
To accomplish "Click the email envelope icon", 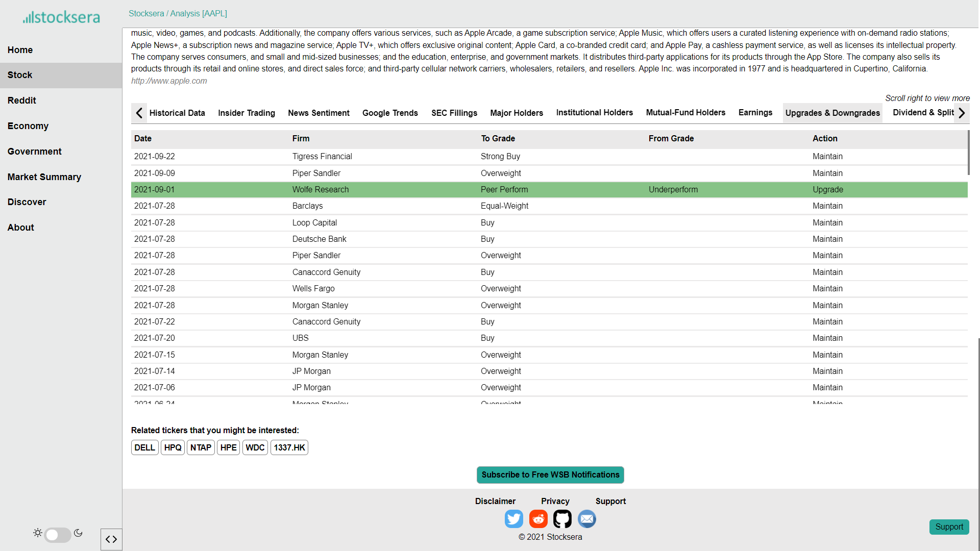I will pos(587,519).
